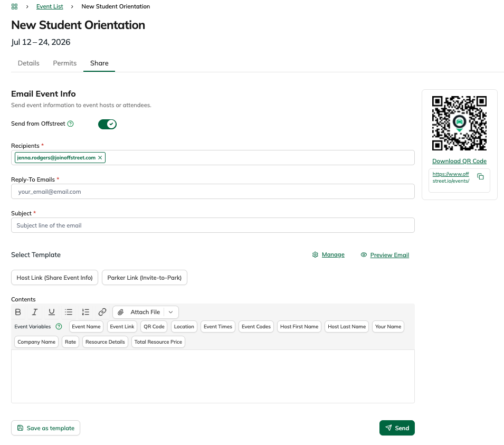Open Manage templates
Viewport: 504px width, 445px height.
333,254
